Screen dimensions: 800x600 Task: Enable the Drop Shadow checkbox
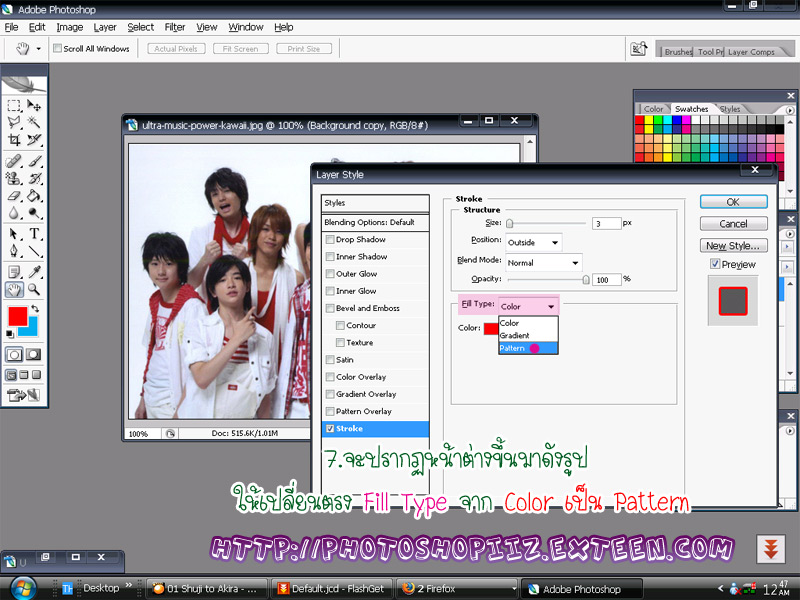pyautogui.click(x=331, y=240)
